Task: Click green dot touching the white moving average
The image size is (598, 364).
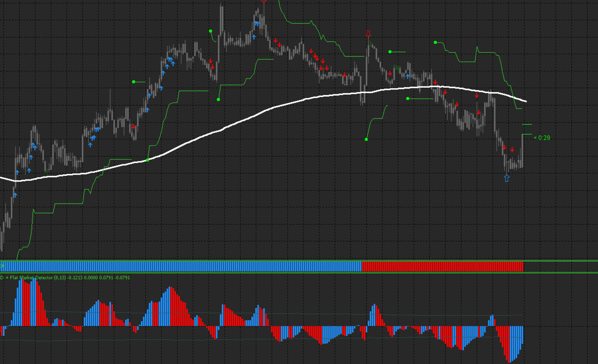Action: (x=147, y=160)
